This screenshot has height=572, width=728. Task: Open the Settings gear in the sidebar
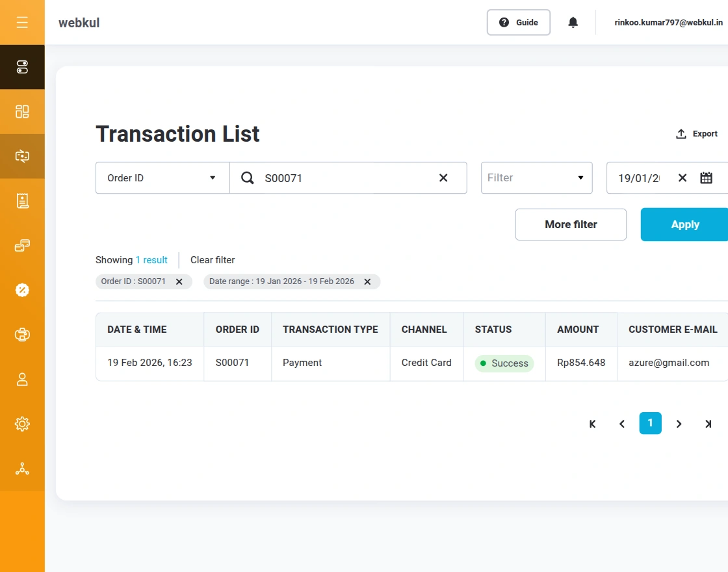(22, 423)
